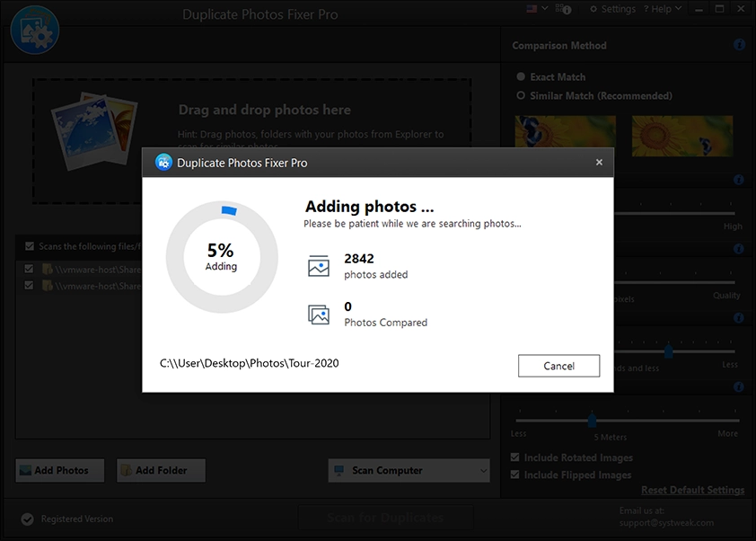Click the photos added picture icon
Viewport: 756px width, 541px height.
tap(319, 266)
